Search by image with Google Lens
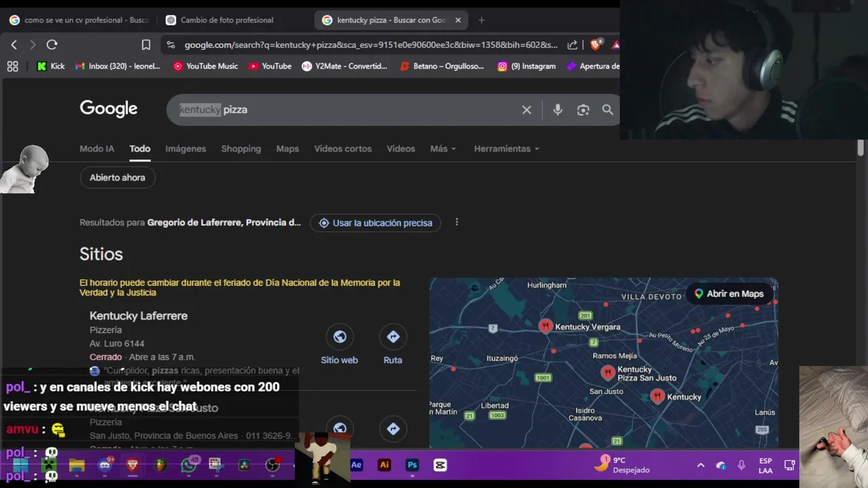The image size is (868, 488). pos(583,110)
